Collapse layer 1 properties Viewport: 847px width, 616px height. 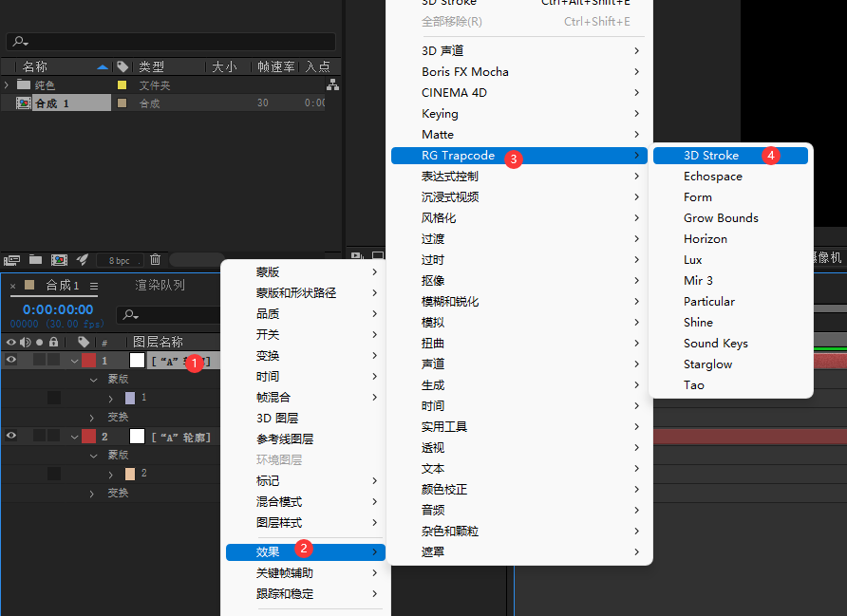[75, 361]
